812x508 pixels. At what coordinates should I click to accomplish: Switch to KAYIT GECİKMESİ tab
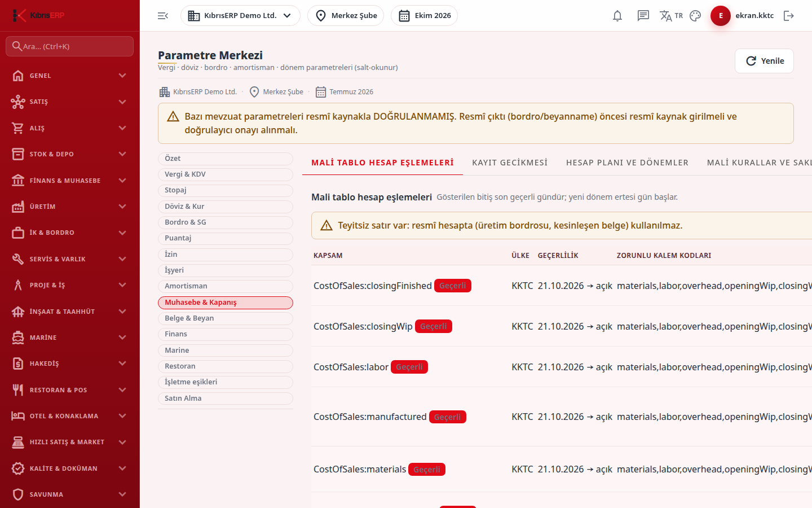pyautogui.click(x=510, y=163)
